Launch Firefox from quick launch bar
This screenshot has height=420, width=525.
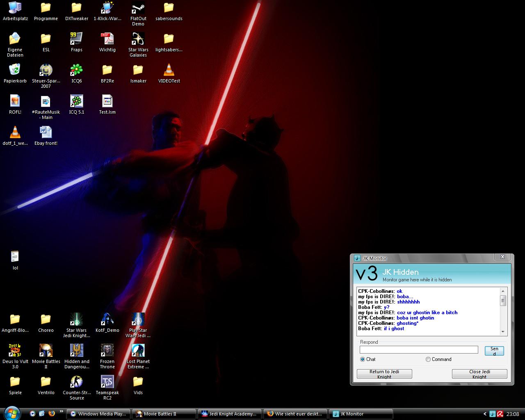51,413
